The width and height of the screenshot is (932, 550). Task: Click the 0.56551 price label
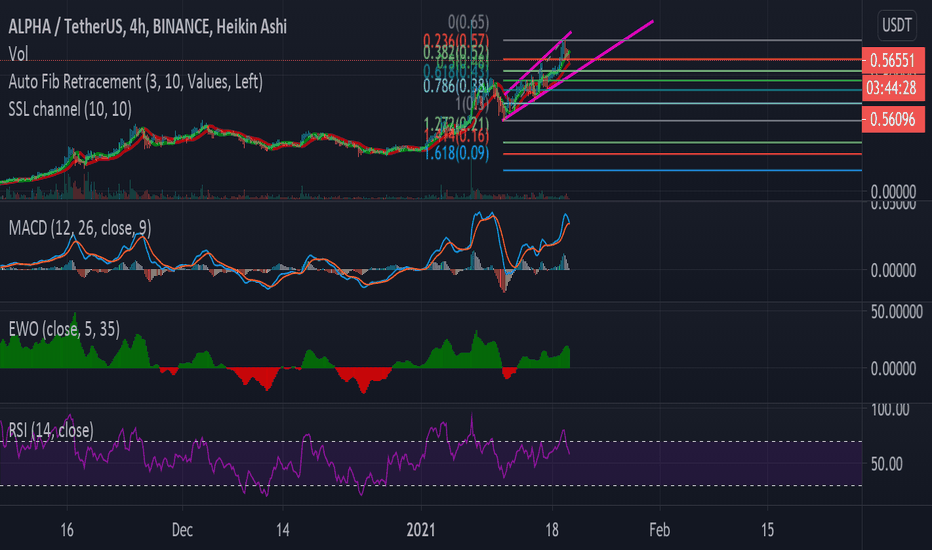coord(893,60)
